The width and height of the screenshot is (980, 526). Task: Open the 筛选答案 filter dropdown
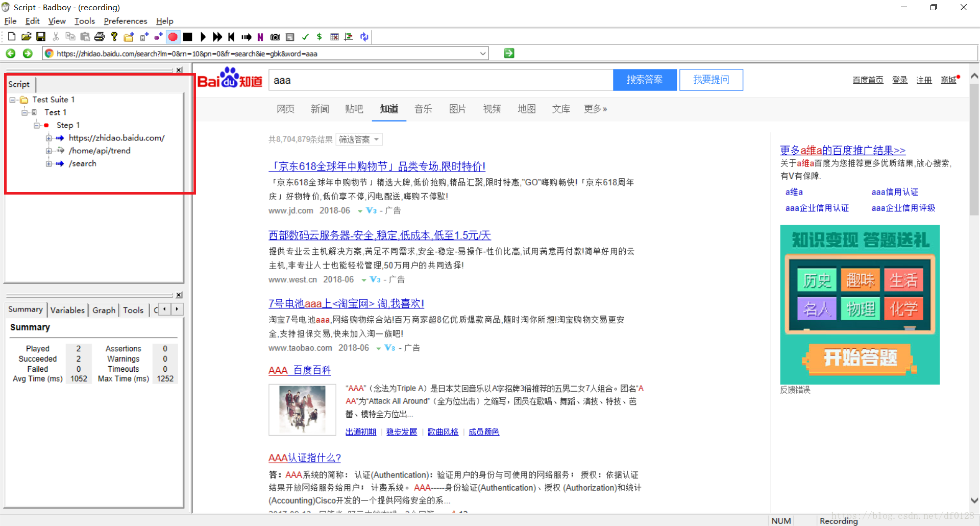pyautogui.click(x=359, y=139)
